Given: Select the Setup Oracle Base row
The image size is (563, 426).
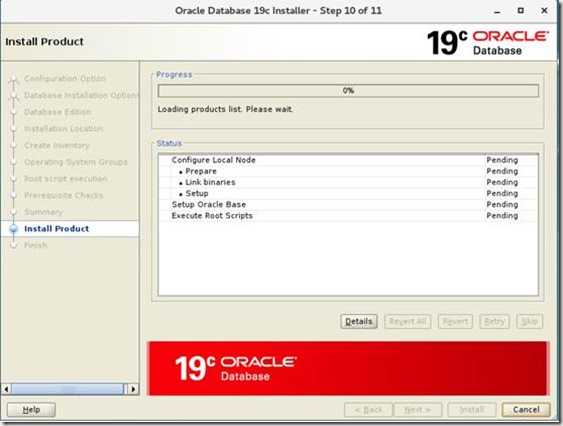Looking at the screenshot, I should coord(348,204).
